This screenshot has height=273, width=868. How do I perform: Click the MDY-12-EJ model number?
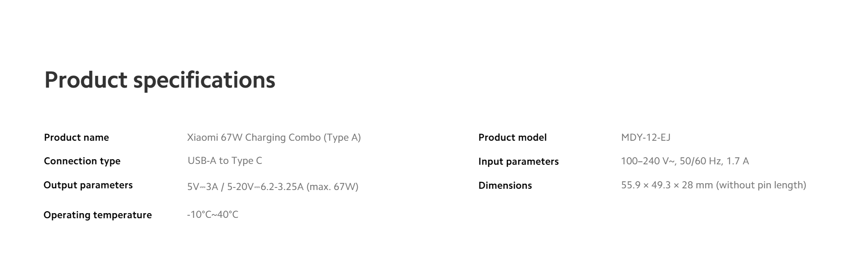[646, 137]
